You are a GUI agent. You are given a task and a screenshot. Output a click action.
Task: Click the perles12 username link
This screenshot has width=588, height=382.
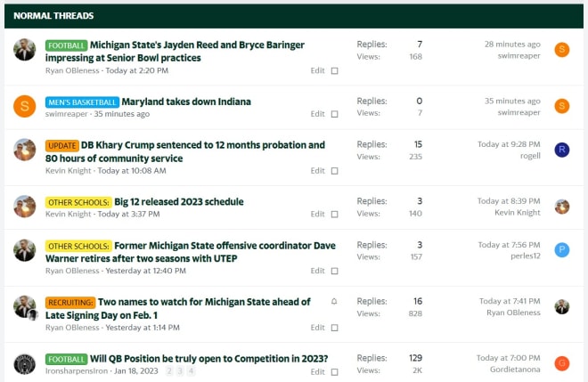526,256
